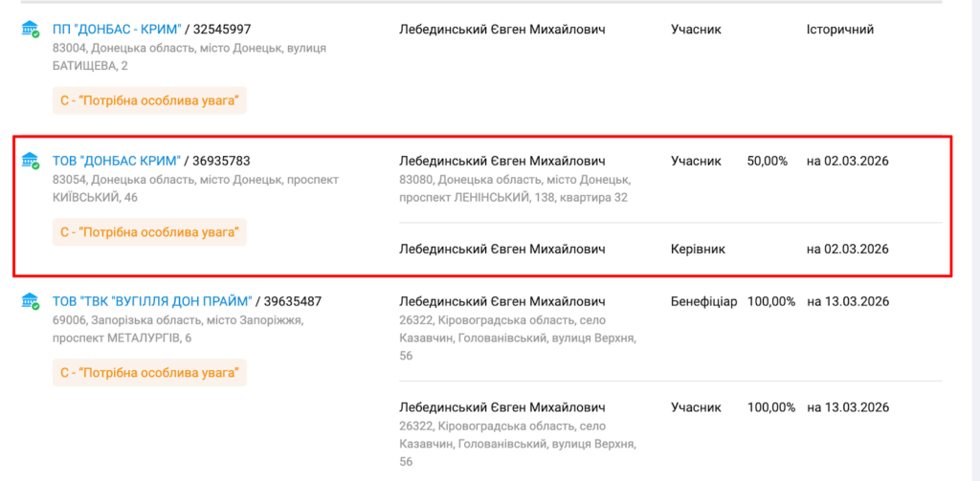The width and height of the screenshot is (980, 481).
Task: Click the Бенефіціар date "на 13.03.2026"
Action: pos(848,301)
